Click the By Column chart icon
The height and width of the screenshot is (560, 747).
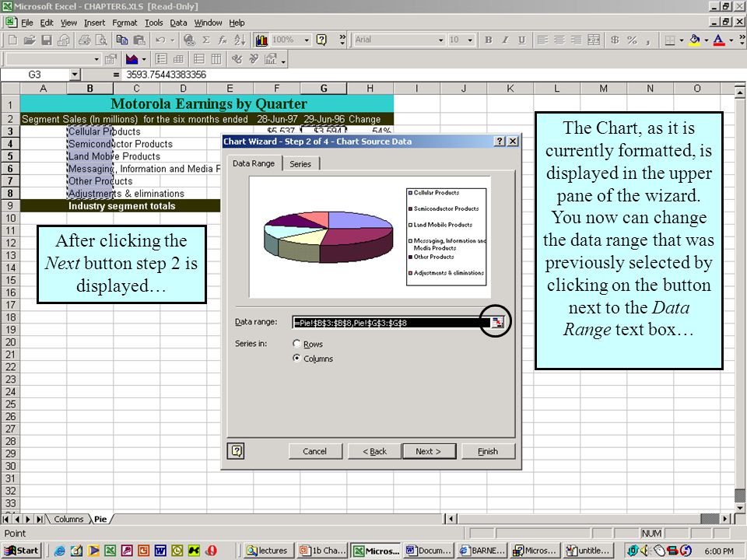tap(216, 60)
